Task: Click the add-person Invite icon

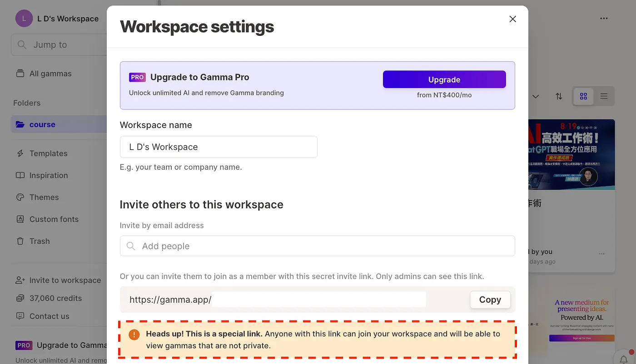Action: 20,280
